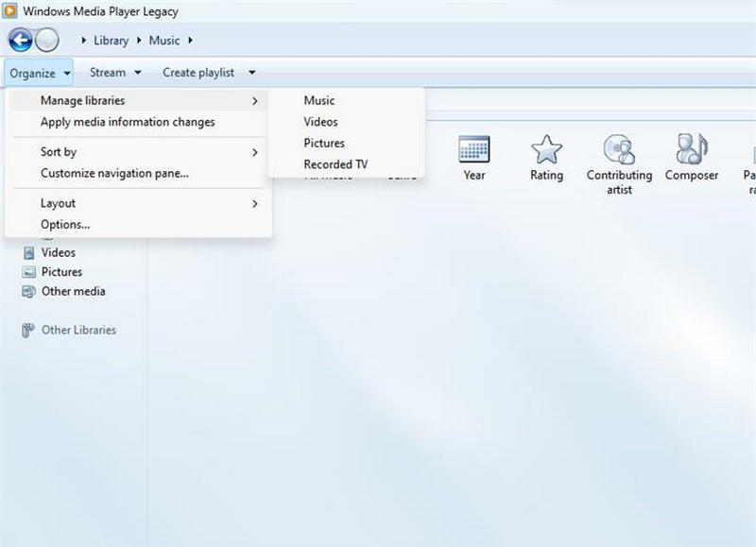Choose Recorded TV in submenu
The width and height of the screenshot is (756, 547).
pos(347,164)
